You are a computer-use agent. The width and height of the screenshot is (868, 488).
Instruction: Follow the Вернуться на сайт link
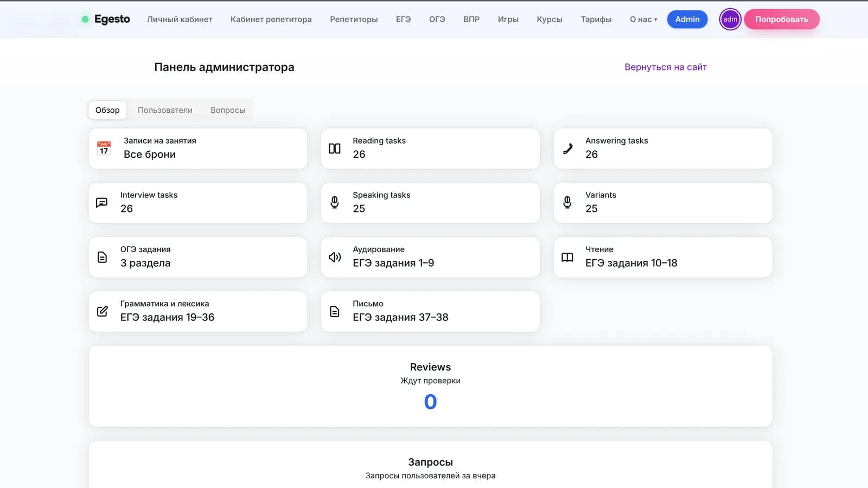point(666,67)
